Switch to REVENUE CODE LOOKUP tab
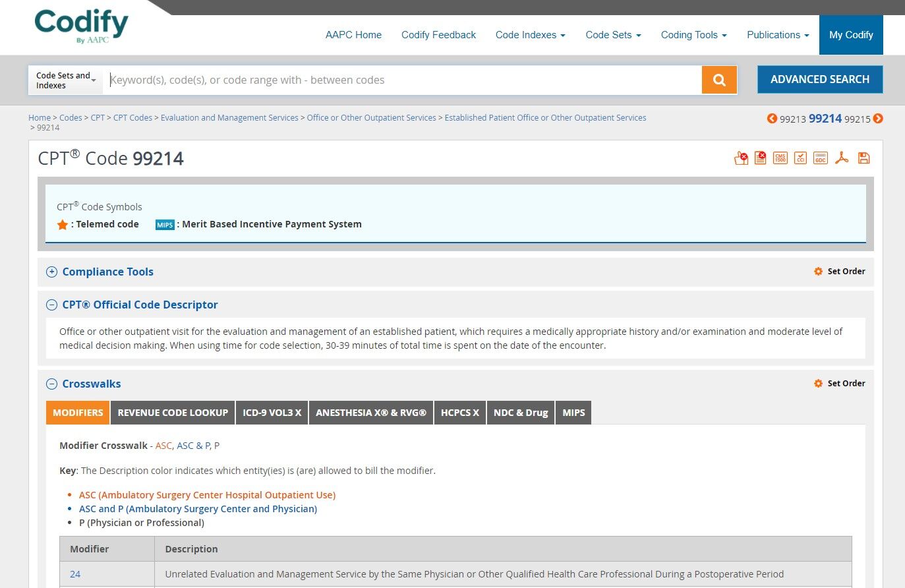The height and width of the screenshot is (588, 905). (173, 413)
